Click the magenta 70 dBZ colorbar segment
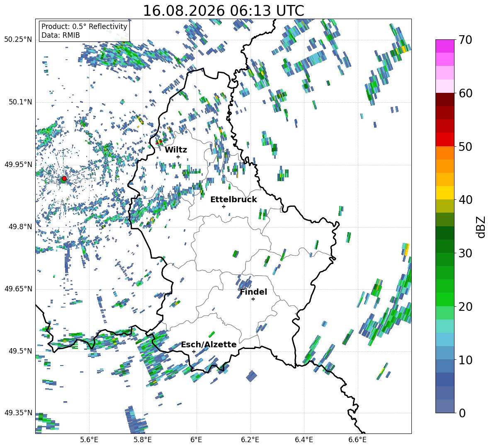The image size is (491, 448). click(x=445, y=46)
